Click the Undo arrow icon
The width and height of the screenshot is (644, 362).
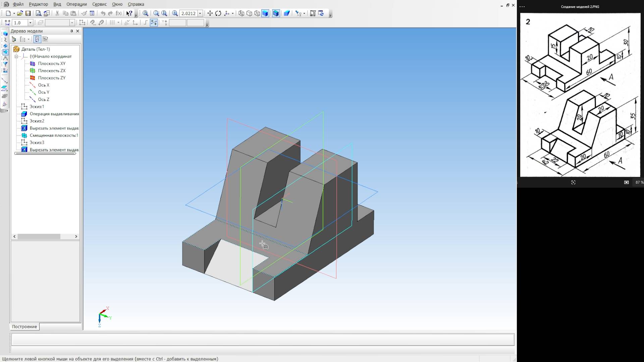click(x=103, y=13)
